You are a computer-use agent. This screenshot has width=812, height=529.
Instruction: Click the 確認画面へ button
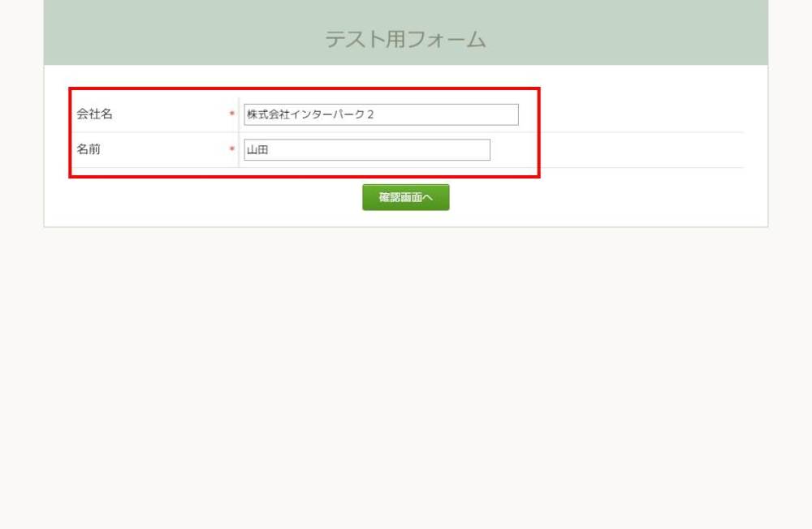click(x=405, y=197)
